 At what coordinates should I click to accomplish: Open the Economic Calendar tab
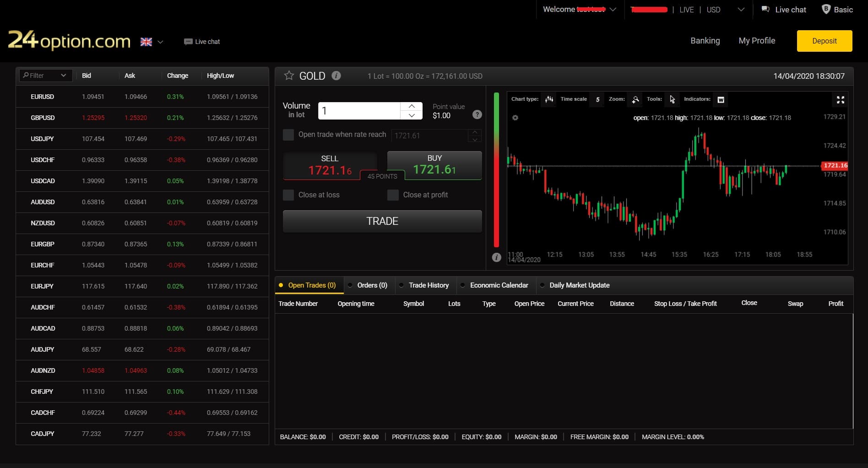click(x=499, y=285)
